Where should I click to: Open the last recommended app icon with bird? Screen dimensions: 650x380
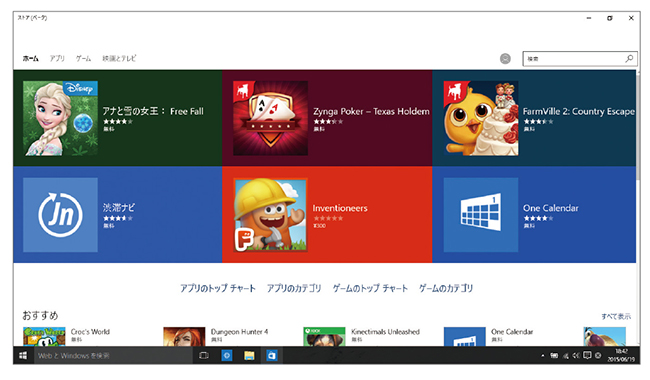[x=604, y=336]
